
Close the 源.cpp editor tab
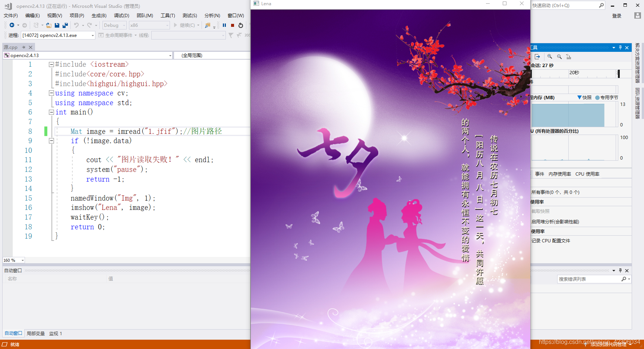[x=31, y=47]
